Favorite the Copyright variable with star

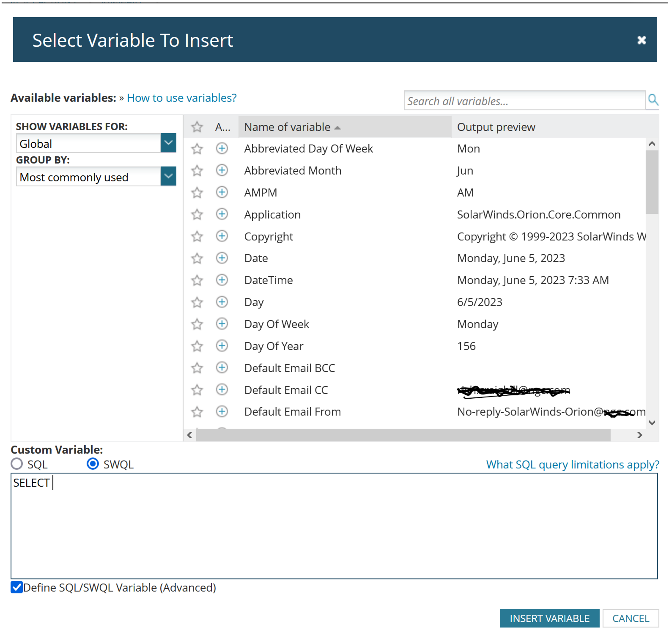(197, 236)
